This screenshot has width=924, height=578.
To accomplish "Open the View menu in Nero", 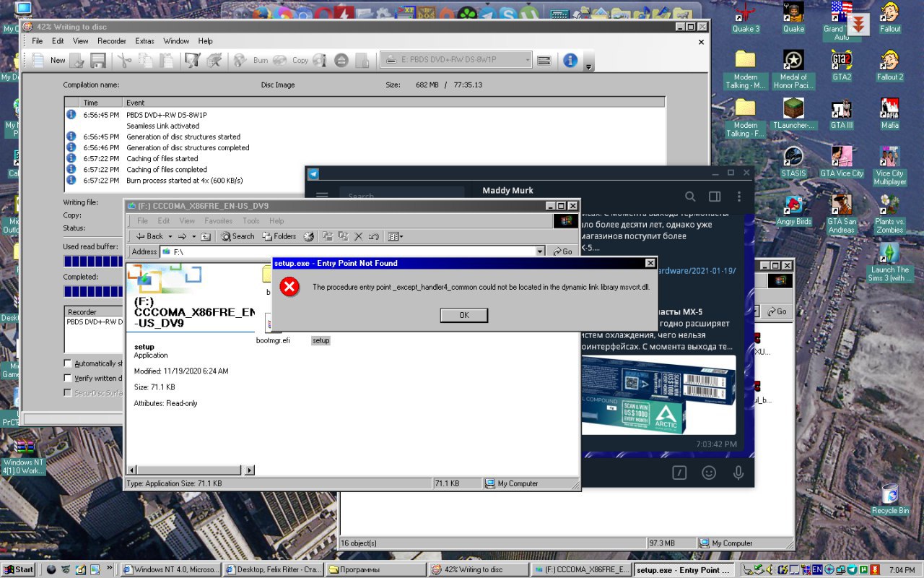I will pyautogui.click(x=81, y=41).
